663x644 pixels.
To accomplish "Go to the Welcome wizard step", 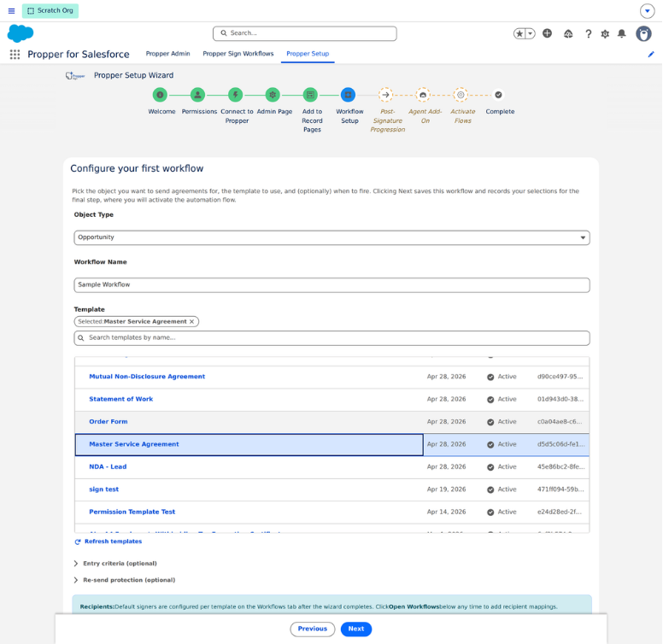I will (160, 95).
